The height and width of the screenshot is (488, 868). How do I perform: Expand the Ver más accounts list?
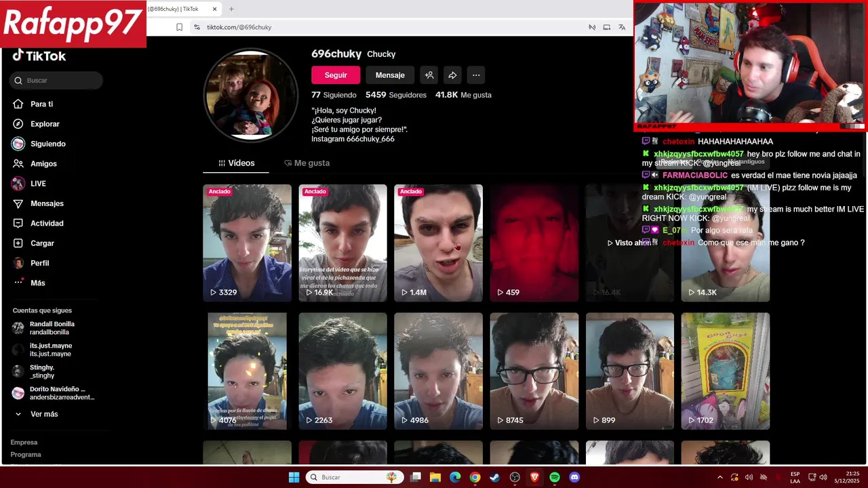click(37, 414)
